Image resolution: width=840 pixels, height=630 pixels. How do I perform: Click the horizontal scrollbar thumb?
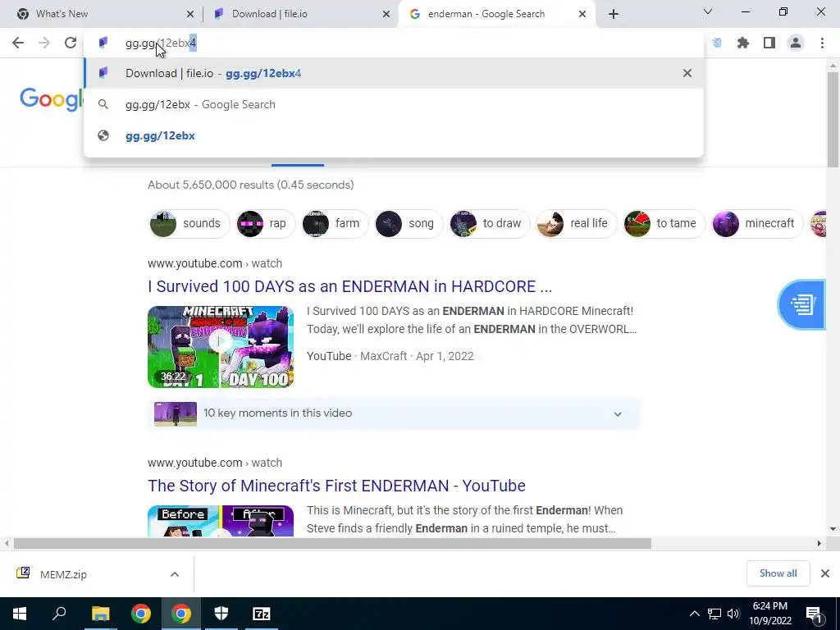click(332, 543)
